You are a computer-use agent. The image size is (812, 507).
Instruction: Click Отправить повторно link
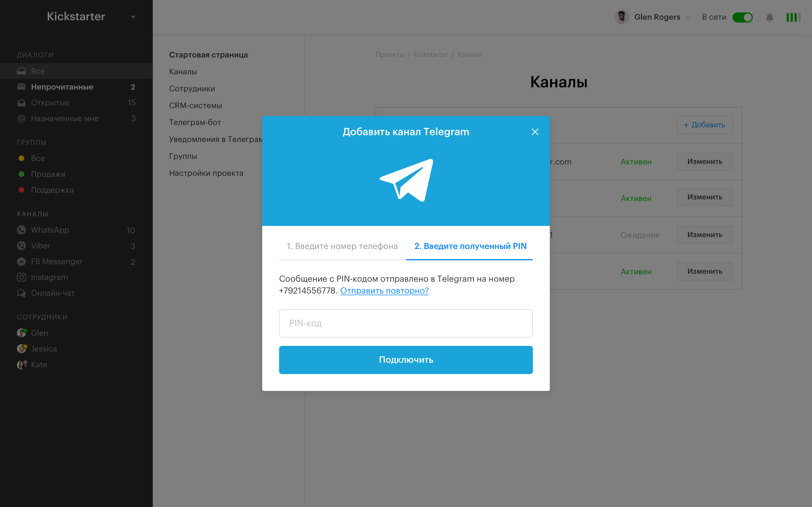(385, 291)
